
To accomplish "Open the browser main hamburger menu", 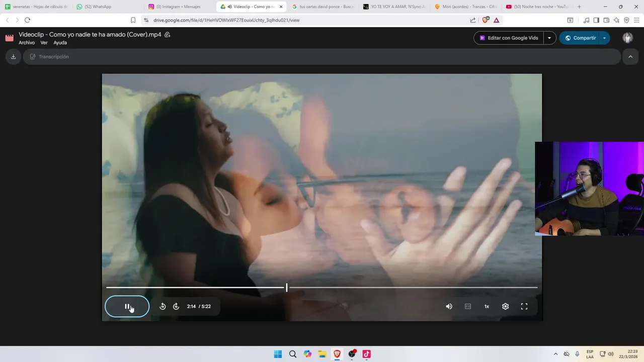I will click(636, 20).
